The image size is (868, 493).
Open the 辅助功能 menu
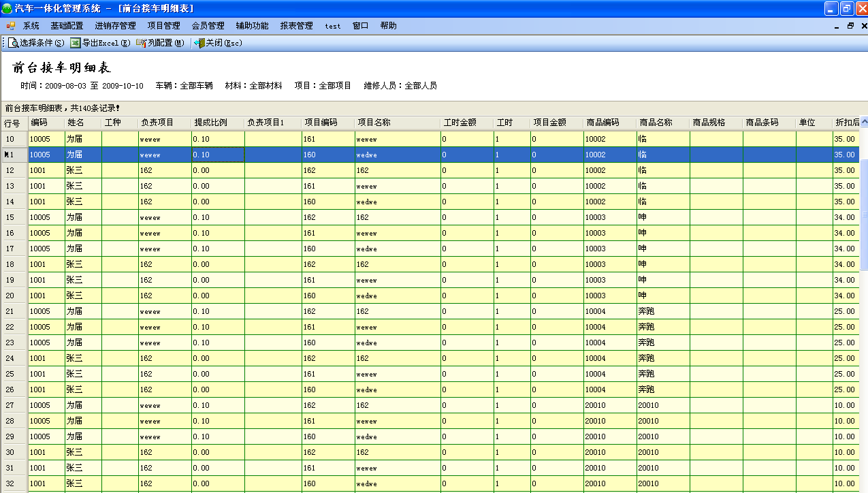(x=252, y=26)
